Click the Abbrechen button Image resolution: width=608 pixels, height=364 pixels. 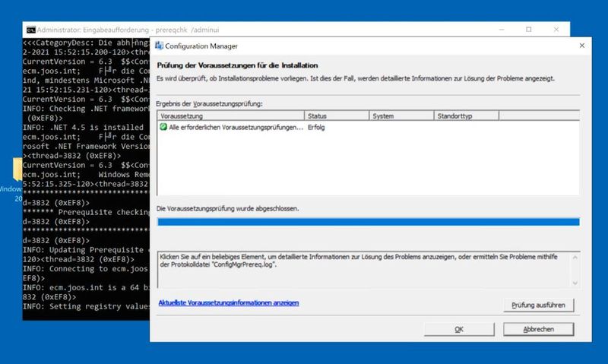pos(538,329)
